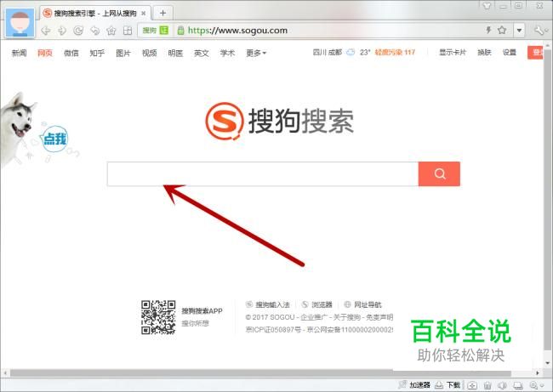Open the 图片 images category
Screen dimensions: 553x392
click(x=123, y=53)
